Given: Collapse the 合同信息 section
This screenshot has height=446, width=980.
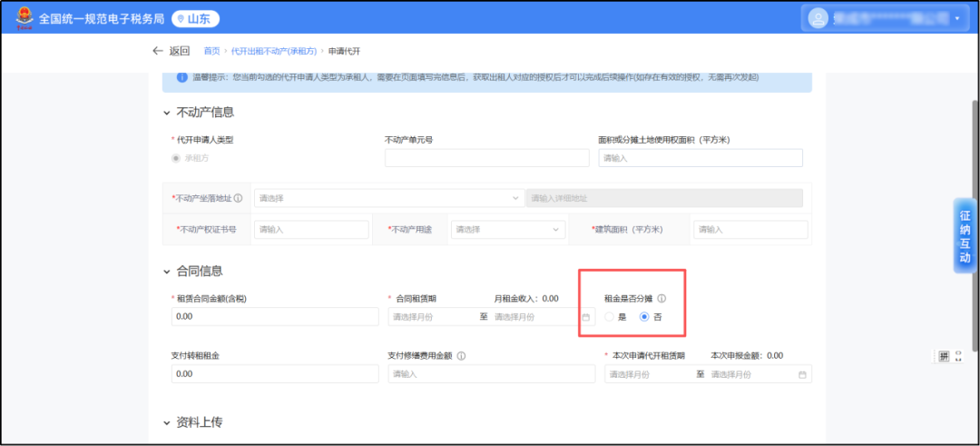Looking at the screenshot, I should pos(166,271).
